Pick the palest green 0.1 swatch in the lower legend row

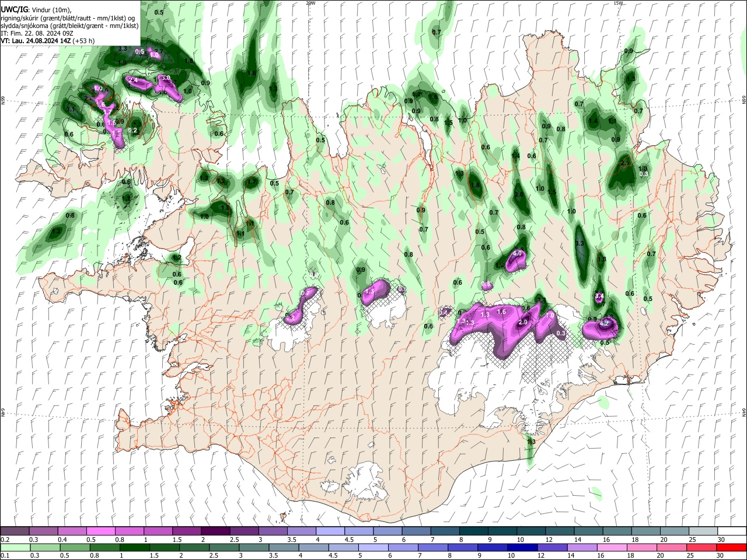[x=15, y=547]
